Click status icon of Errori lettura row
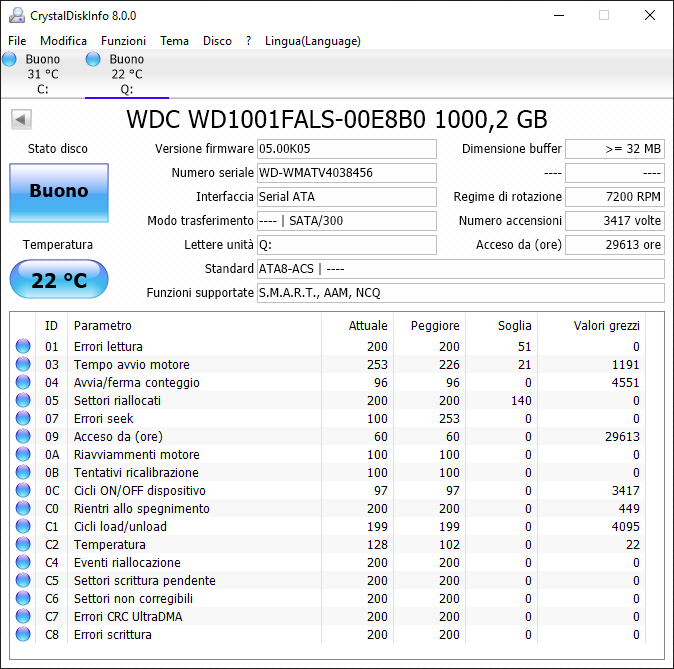 pyautogui.click(x=23, y=346)
